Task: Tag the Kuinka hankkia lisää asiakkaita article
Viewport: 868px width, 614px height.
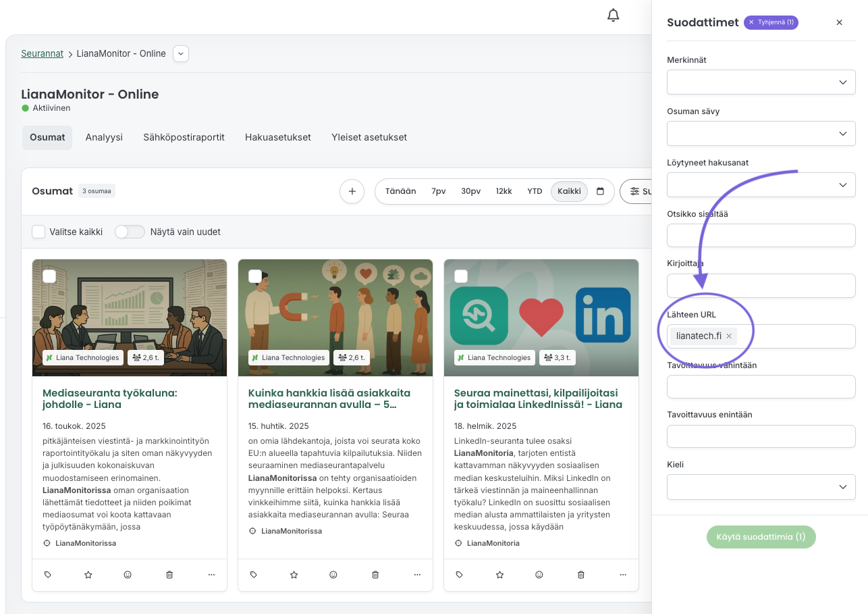Action: (253, 575)
